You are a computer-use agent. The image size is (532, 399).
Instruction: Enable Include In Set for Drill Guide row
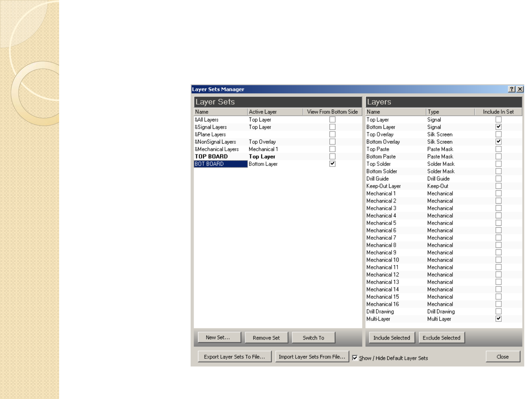(x=499, y=179)
